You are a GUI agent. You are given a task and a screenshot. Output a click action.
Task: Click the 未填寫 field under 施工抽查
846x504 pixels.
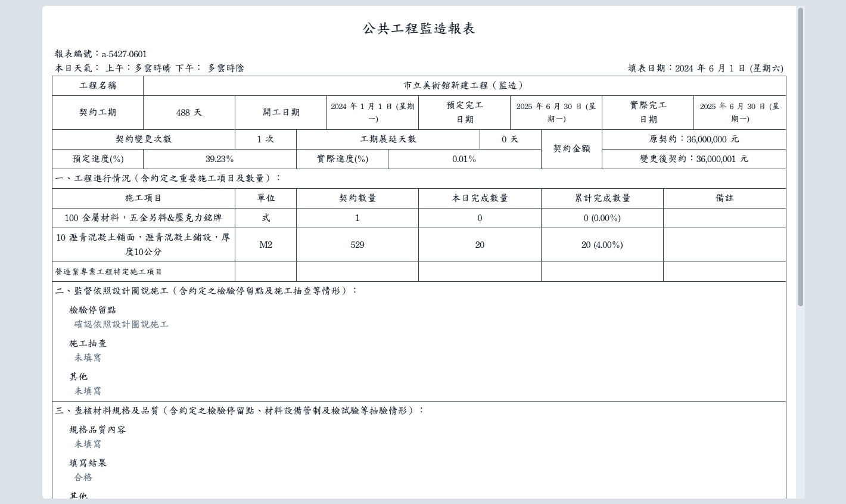[x=88, y=358]
